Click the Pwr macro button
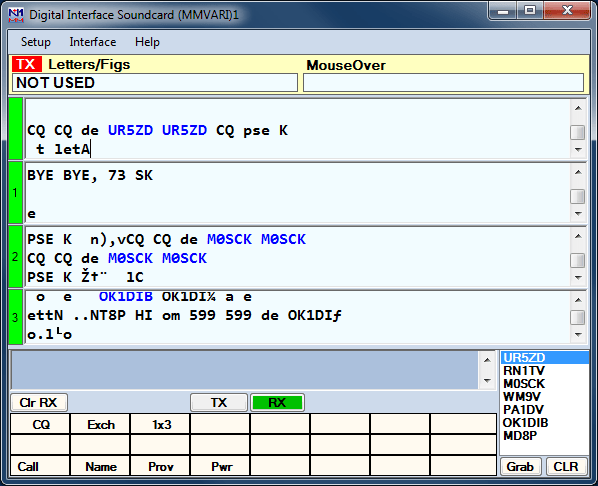 coord(220,466)
